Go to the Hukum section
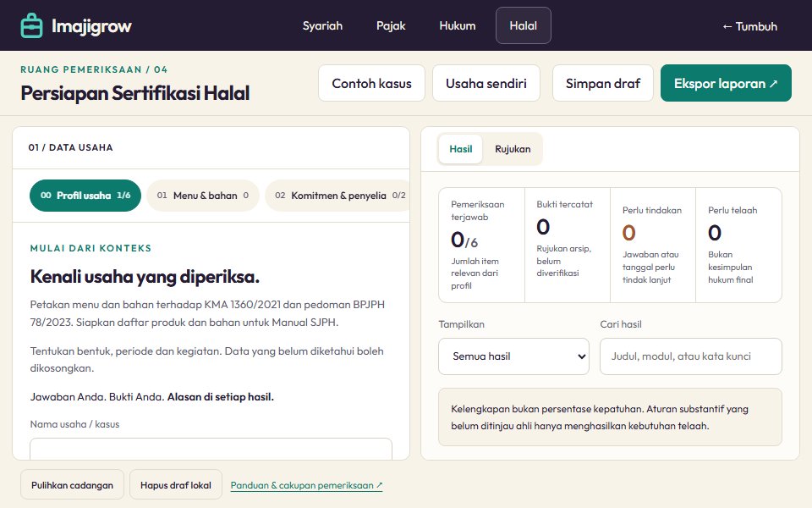This screenshot has width=812, height=508. 458,25
